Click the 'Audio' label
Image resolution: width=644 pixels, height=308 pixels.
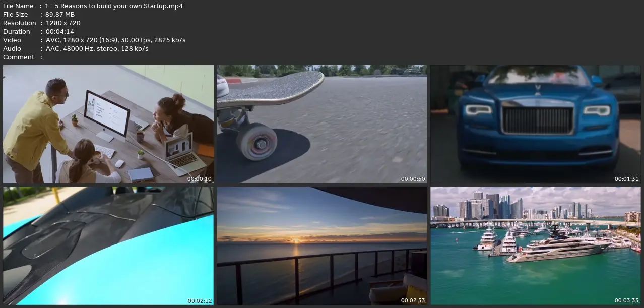[x=12, y=49]
